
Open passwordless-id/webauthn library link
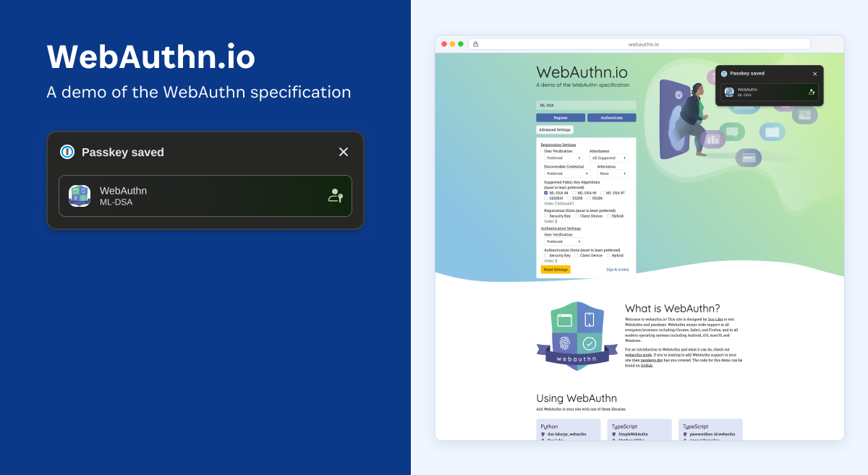pos(712,434)
